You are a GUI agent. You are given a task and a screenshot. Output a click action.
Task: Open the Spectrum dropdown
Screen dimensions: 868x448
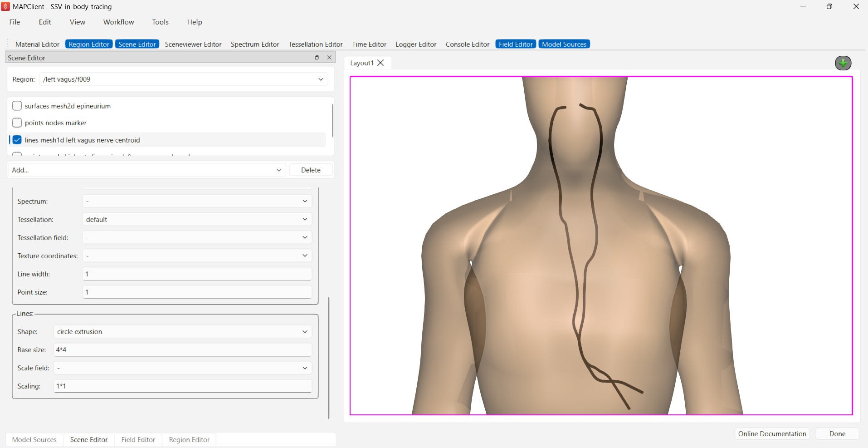click(197, 201)
